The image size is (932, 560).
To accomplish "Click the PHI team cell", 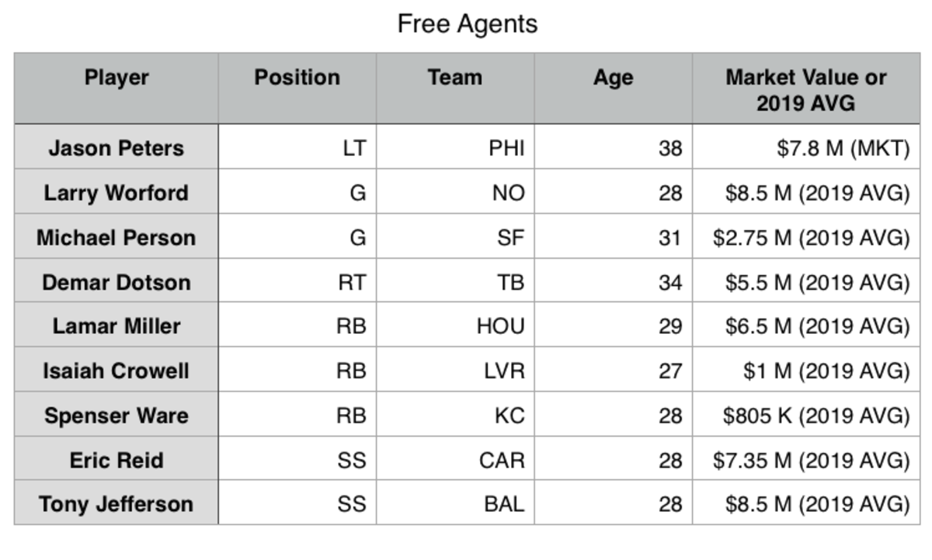I will tap(455, 147).
